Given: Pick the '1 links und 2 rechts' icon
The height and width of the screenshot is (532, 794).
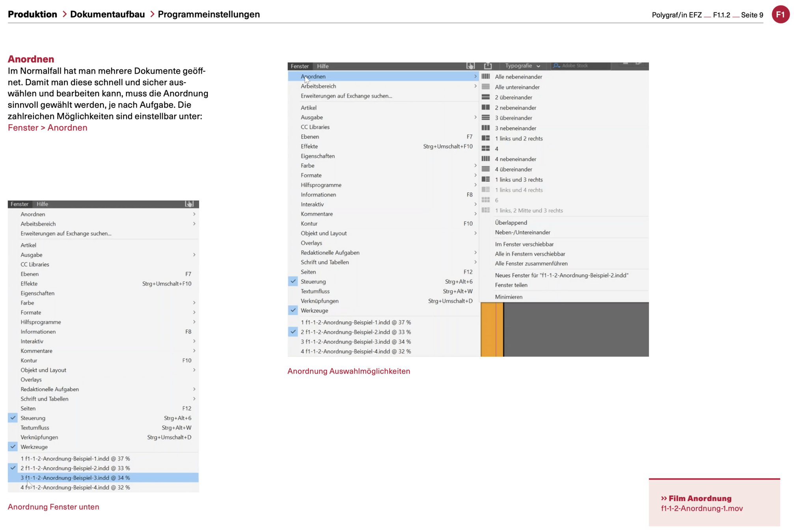Looking at the screenshot, I should 486,138.
